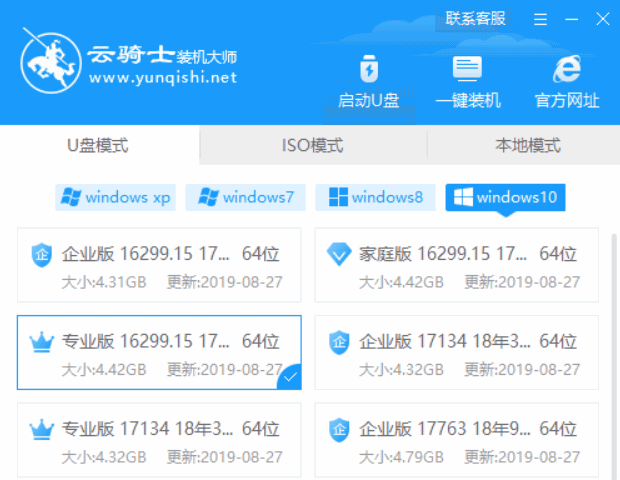620x480 pixels.
Task: Click the system list vertical scrollbar
Action: [614, 356]
